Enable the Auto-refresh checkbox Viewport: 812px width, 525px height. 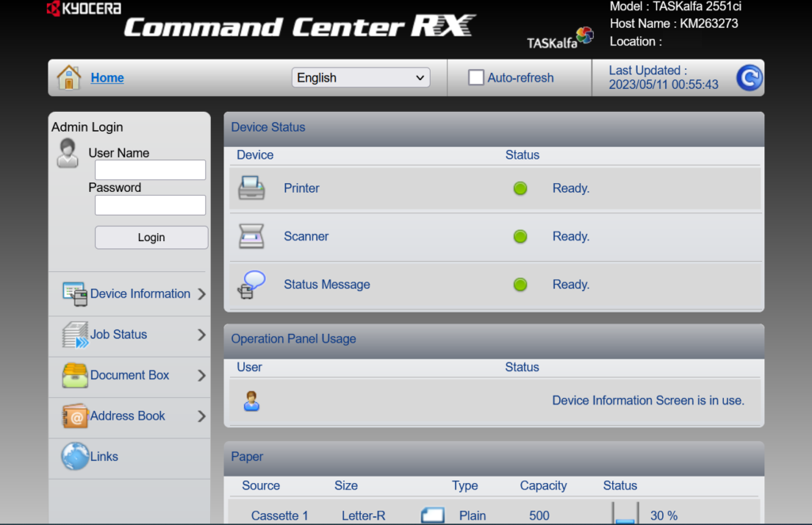pyautogui.click(x=476, y=78)
